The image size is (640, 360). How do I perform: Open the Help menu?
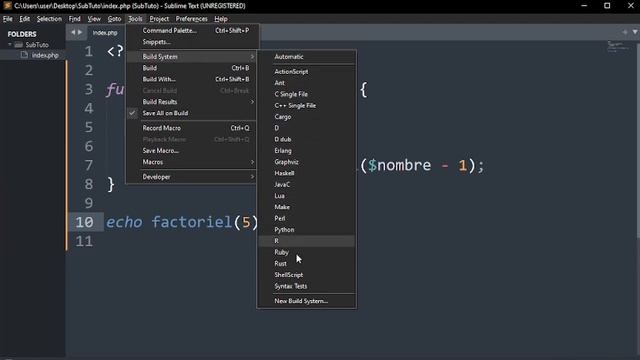point(221,19)
